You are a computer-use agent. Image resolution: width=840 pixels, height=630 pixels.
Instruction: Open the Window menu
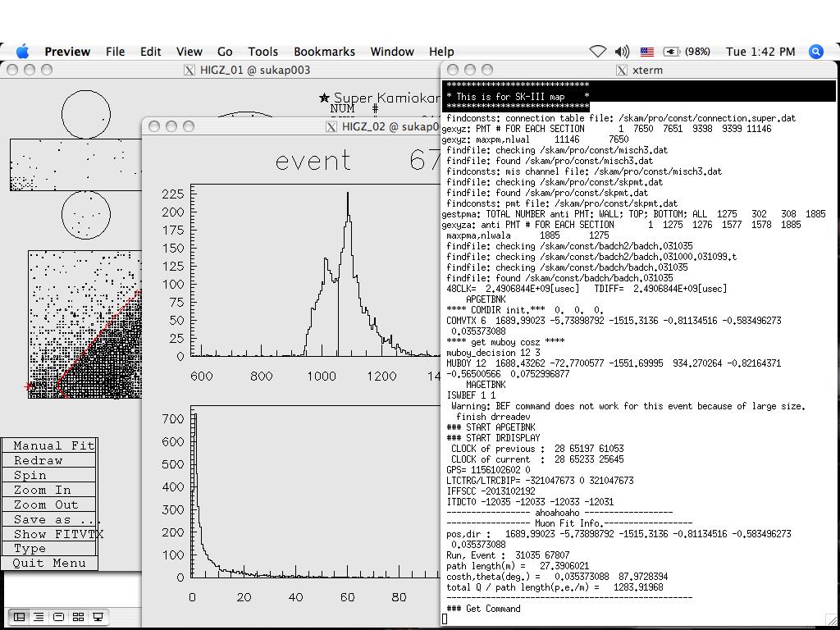[x=392, y=52]
